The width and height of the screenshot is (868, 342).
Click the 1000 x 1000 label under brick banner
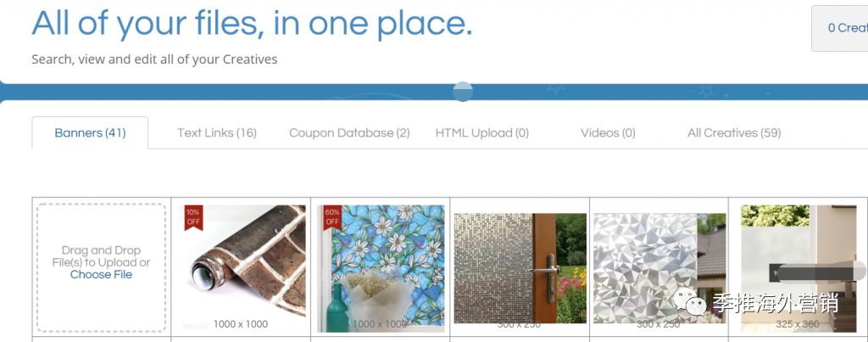[240, 324]
